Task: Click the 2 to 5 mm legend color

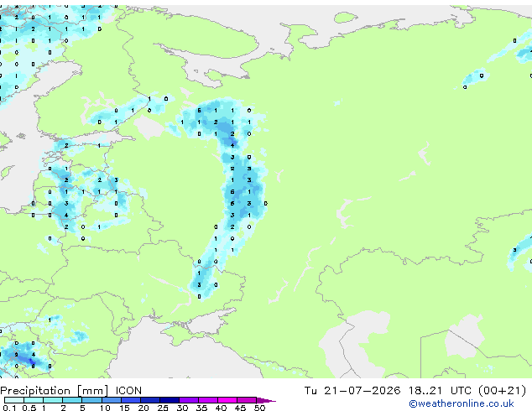Action: tap(72, 400)
